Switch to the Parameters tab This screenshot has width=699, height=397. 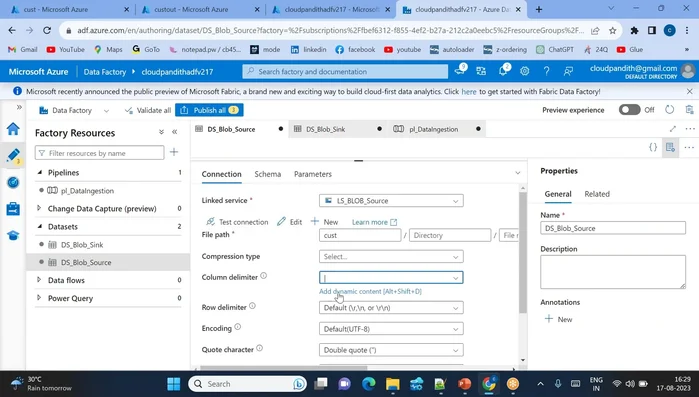click(312, 174)
